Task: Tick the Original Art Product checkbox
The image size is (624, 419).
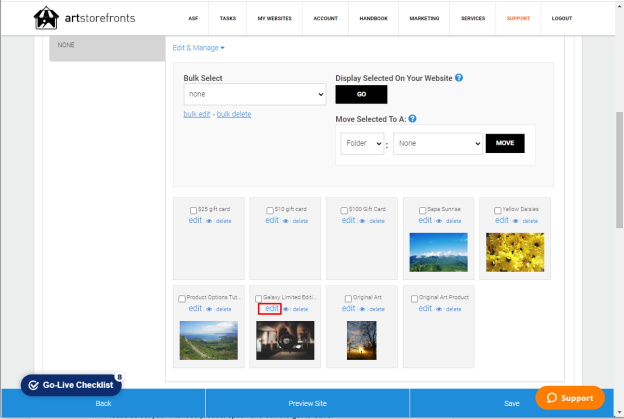Action: [x=414, y=298]
